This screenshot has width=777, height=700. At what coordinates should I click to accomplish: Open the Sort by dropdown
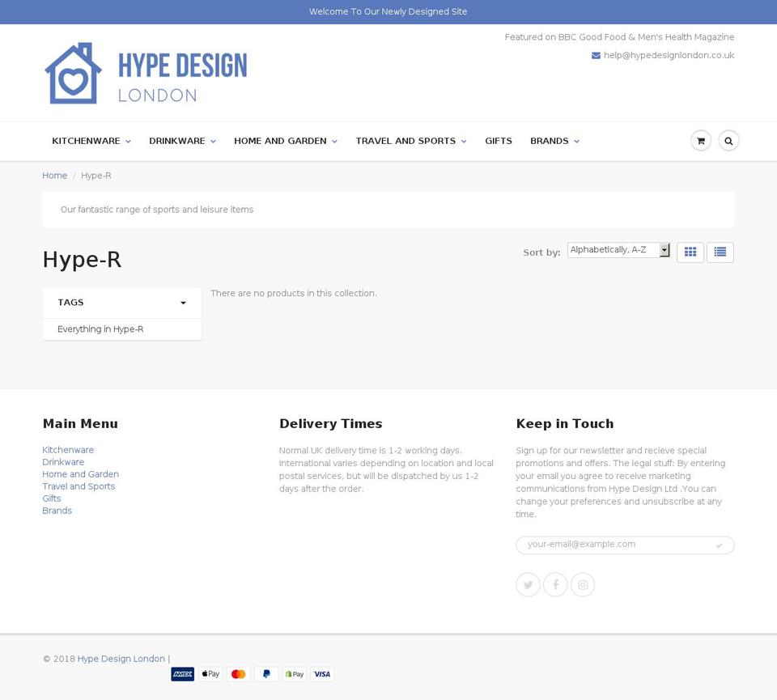(x=618, y=250)
